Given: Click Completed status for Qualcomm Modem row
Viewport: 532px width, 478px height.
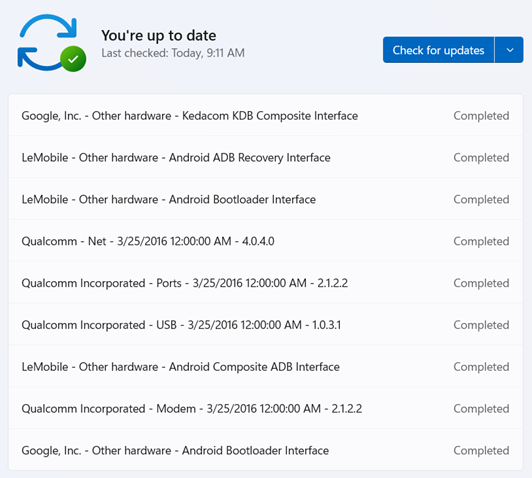Looking at the screenshot, I should click(481, 408).
